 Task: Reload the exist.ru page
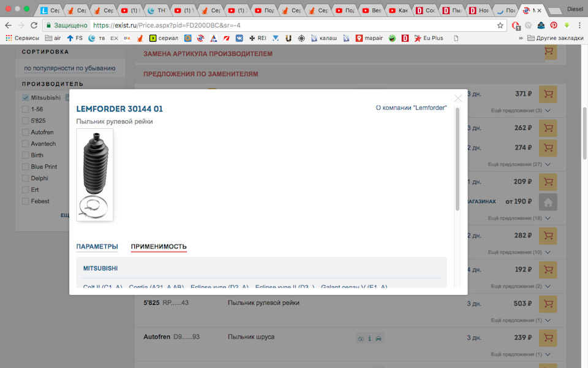[x=34, y=25]
